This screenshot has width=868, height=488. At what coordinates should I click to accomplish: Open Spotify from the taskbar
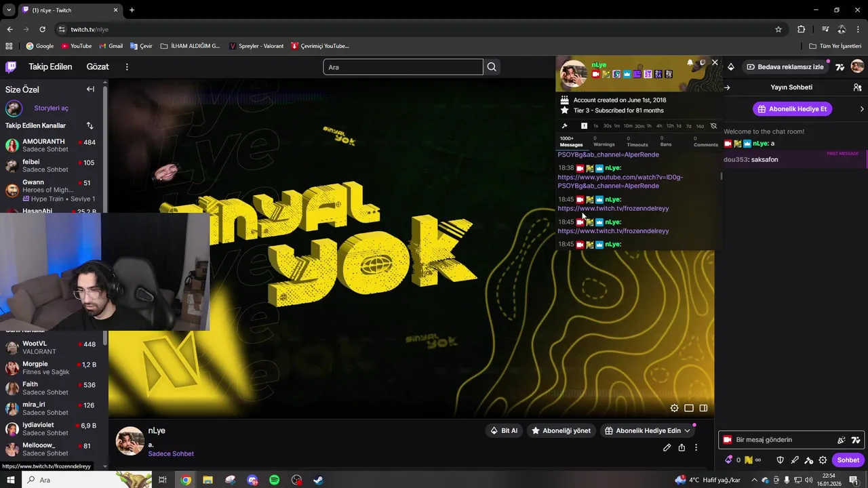coord(275,480)
